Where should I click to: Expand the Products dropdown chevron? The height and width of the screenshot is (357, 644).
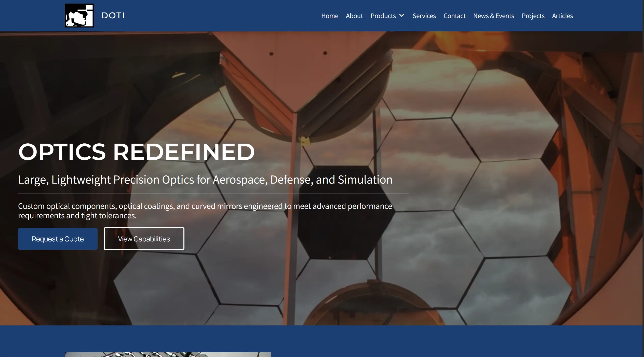(402, 16)
